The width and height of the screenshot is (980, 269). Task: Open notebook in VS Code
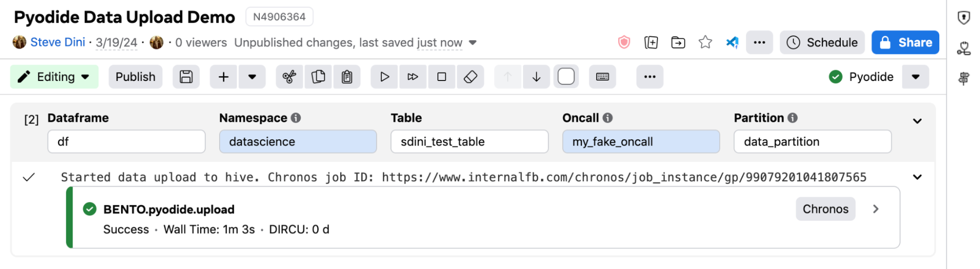pos(732,43)
